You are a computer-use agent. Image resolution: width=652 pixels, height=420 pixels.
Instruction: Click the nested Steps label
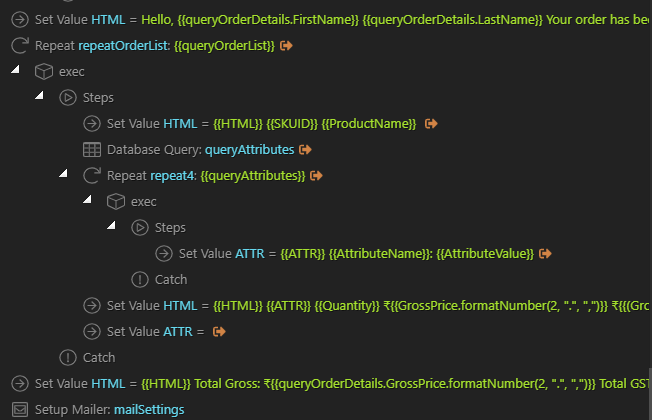[170, 228]
